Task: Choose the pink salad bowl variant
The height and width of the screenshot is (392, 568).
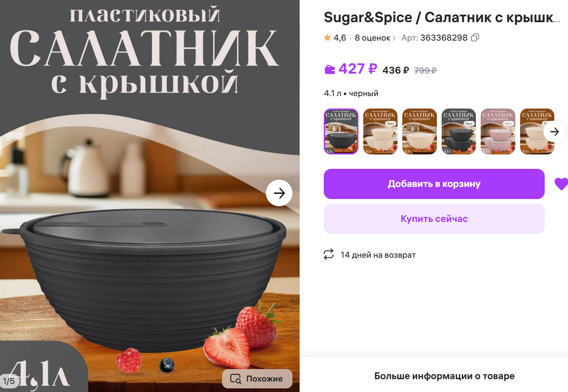Action: click(498, 131)
